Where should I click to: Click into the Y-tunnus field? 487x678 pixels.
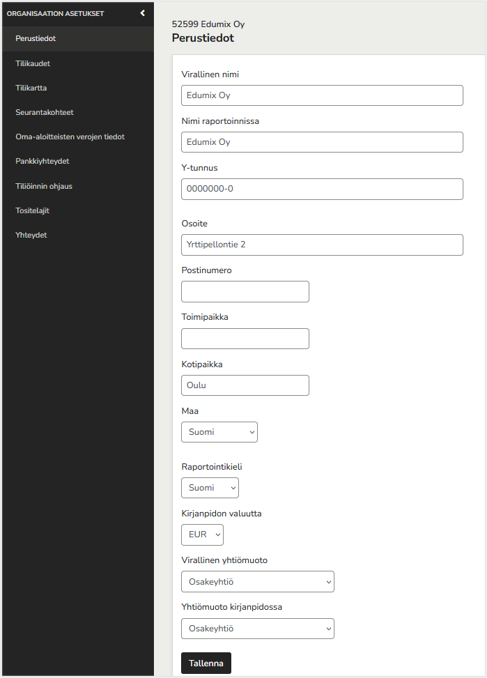click(x=322, y=189)
